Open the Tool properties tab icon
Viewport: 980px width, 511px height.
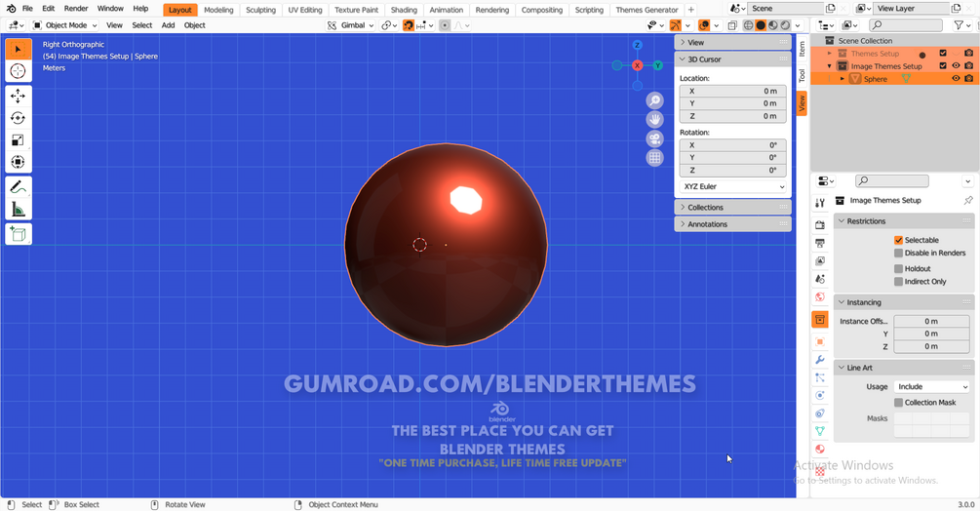tap(820, 203)
